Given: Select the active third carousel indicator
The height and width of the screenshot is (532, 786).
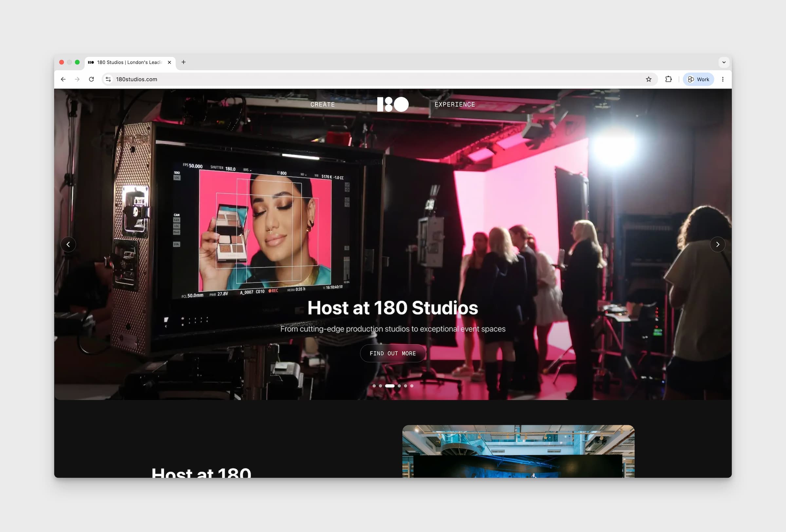Looking at the screenshot, I should (x=390, y=386).
